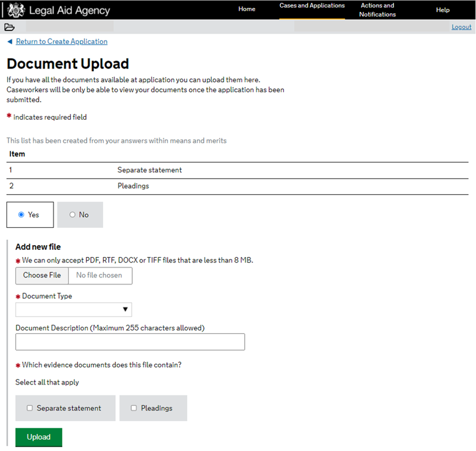The height and width of the screenshot is (451, 476).
Task: Go to Cases and Applications tab
Action: click(x=312, y=6)
